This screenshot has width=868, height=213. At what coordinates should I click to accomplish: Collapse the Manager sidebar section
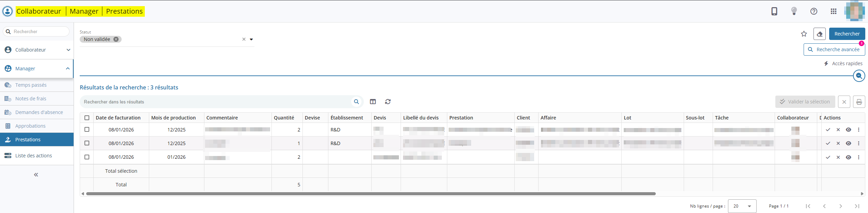click(68, 69)
